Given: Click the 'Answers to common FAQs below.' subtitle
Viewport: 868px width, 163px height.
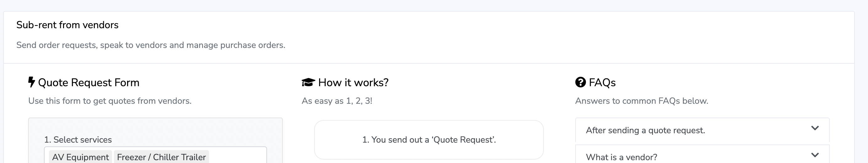Looking at the screenshot, I should coord(641,101).
